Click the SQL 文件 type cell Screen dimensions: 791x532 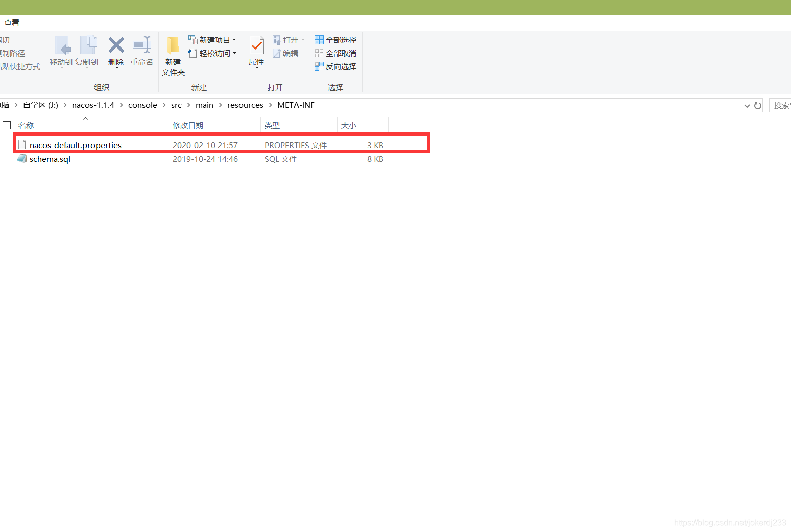pos(280,159)
